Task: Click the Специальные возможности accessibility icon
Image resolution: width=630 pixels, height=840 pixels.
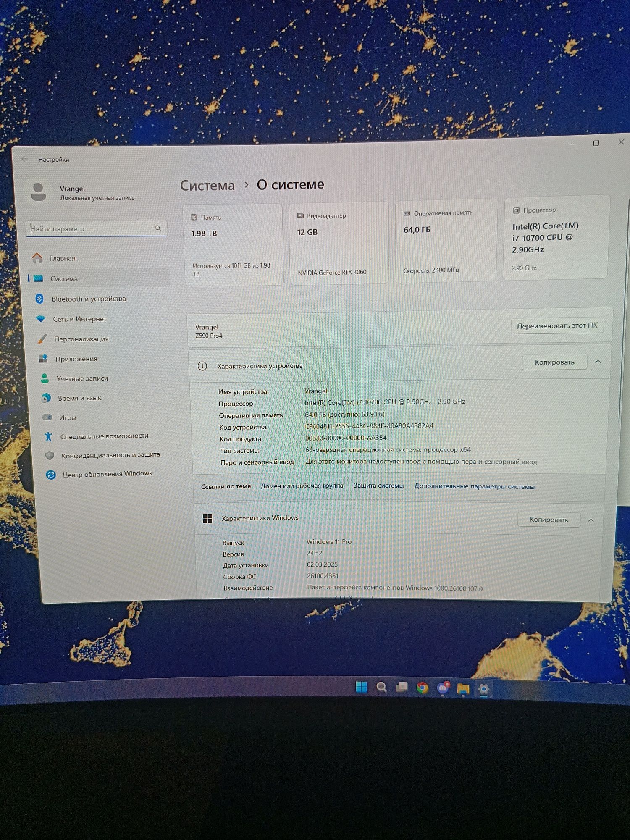Action: click(48, 436)
